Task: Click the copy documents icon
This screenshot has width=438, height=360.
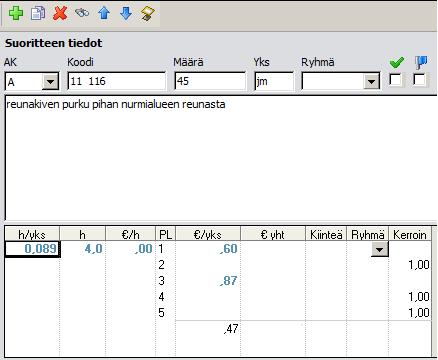Action: coord(38,14)
